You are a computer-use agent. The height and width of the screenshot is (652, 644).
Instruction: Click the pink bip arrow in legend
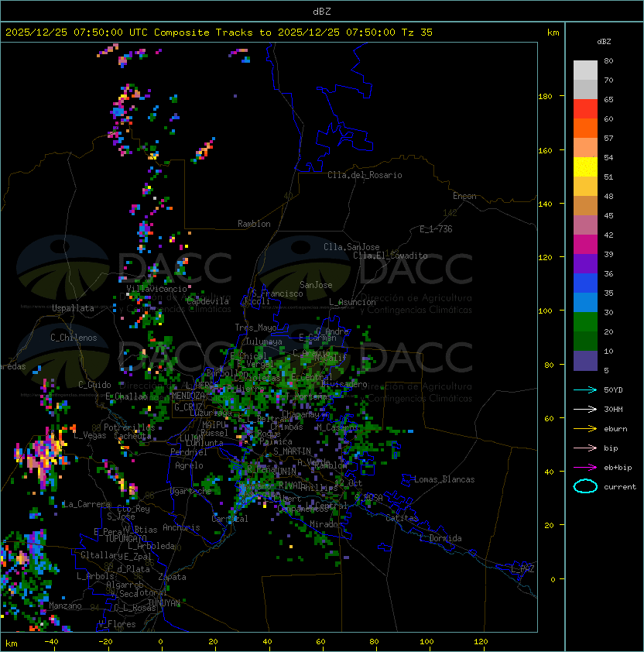[585, 448]
